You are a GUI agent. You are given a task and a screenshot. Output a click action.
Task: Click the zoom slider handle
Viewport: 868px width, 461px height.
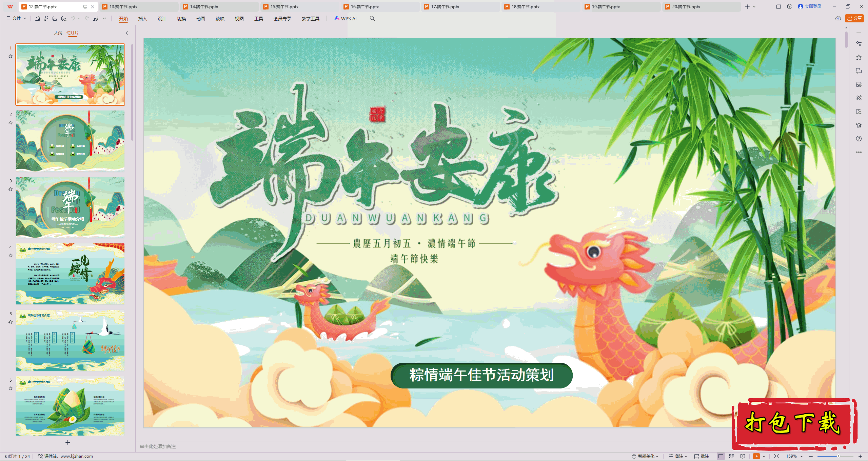838,456
